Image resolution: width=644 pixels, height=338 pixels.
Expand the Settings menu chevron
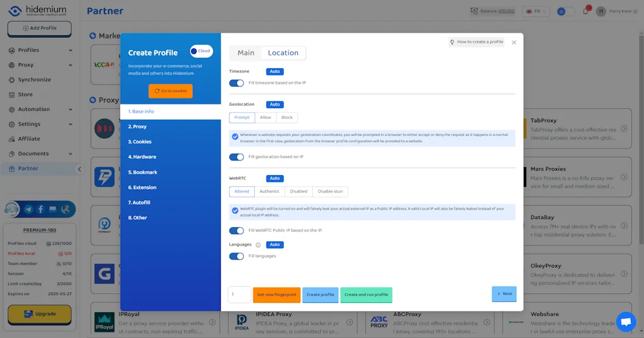(x=70, y=124)
